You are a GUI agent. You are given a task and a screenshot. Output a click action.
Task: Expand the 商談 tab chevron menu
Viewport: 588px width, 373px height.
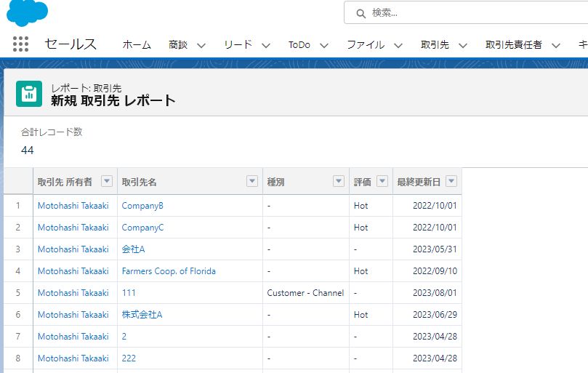201,46
